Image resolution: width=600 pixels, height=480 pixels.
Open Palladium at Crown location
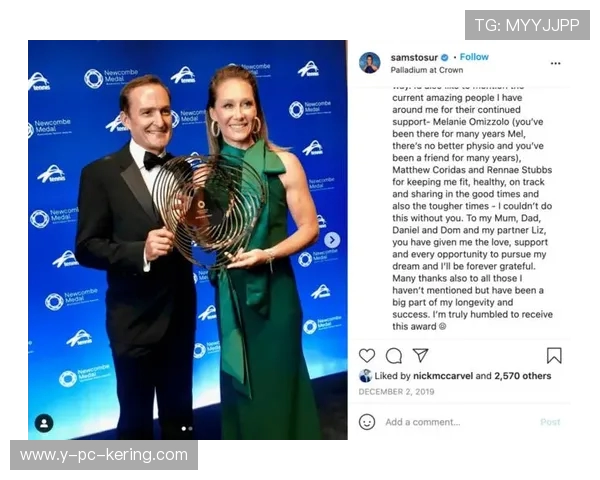427,70
